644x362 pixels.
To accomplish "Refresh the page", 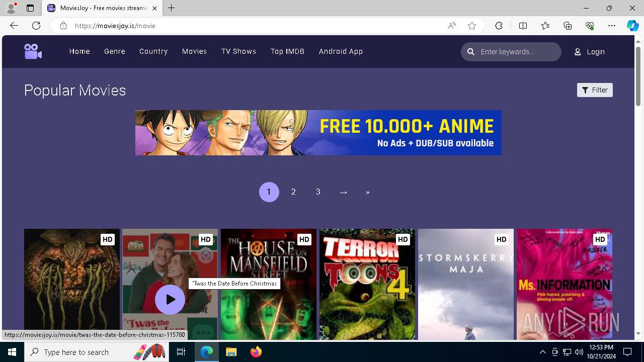I will click(x=36, y=26).
